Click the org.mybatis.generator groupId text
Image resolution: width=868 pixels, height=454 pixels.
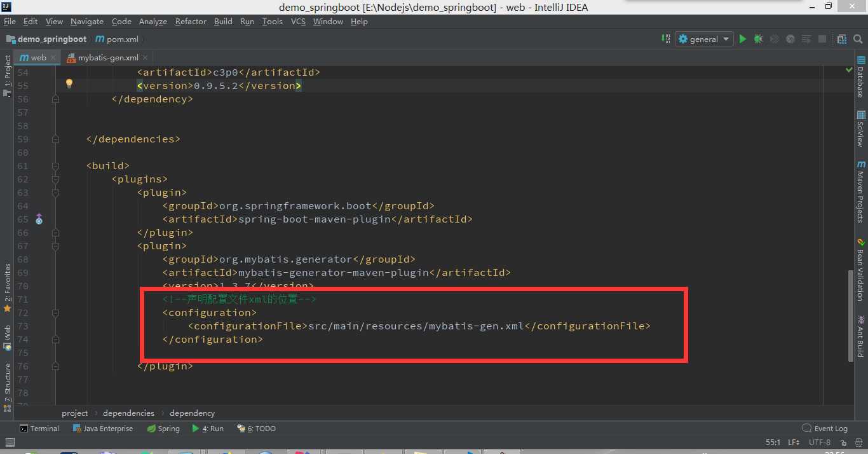click(x=285, y=259)
